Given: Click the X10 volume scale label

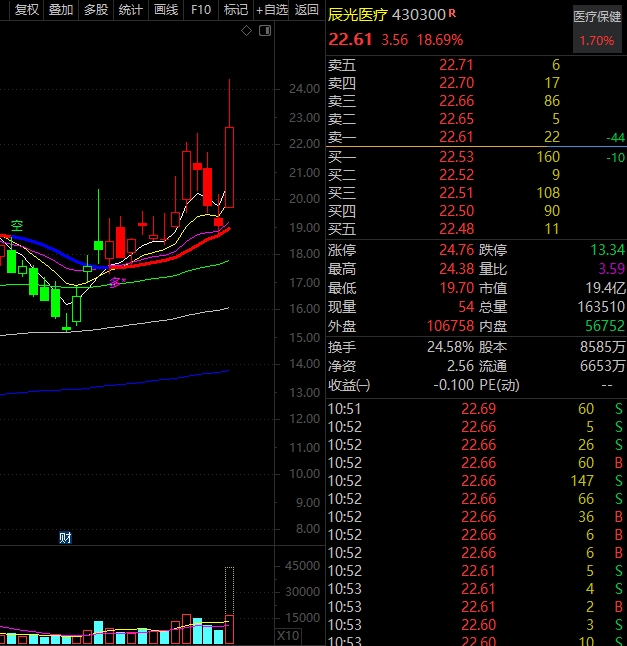Looking at the screenshot, I should [288, 635].
